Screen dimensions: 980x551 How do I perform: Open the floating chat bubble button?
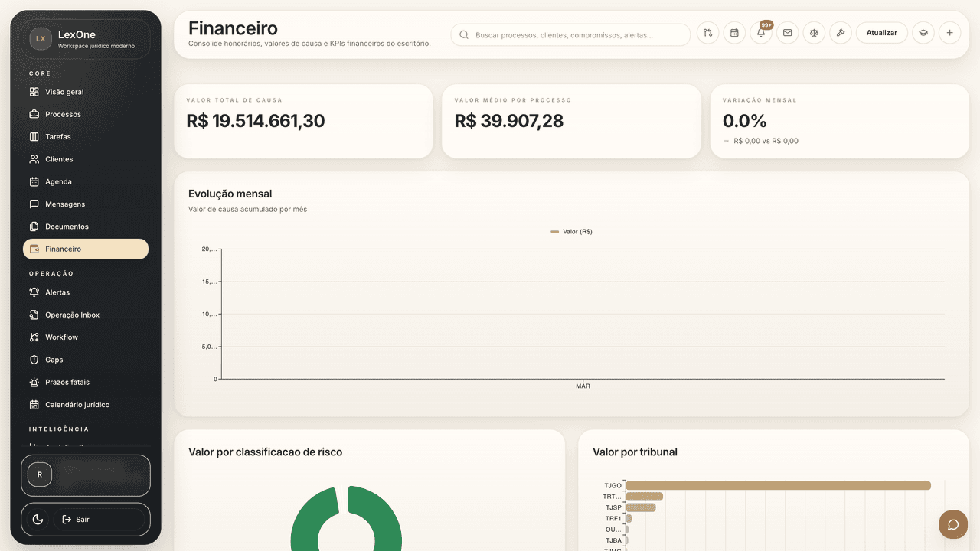pos(953,524)
